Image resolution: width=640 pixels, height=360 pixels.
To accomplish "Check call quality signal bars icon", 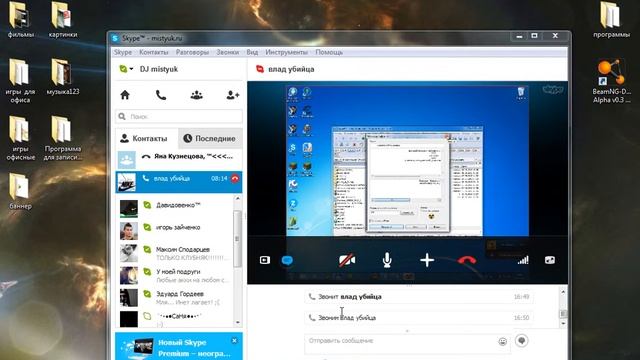I will coord(523,260).
